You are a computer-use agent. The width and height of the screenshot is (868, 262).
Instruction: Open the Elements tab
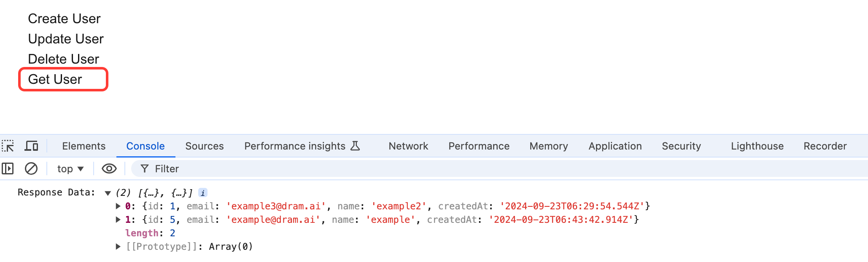pyautogui.click(x=84, y=146)
